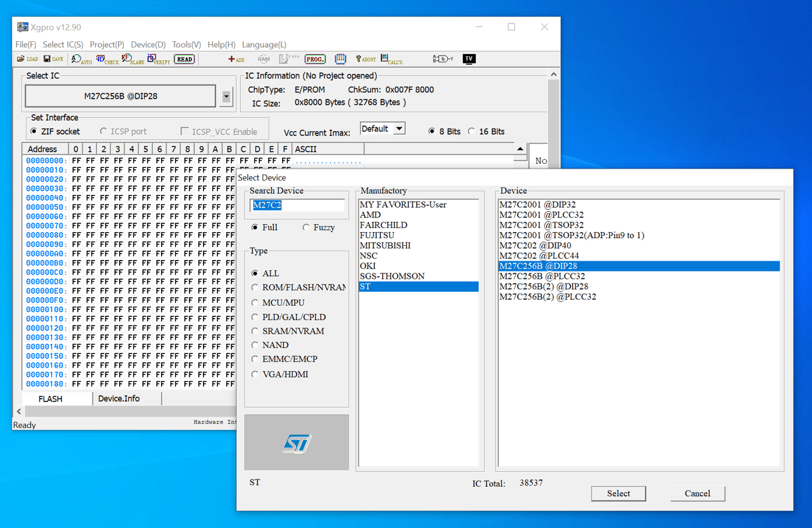Open the Project(P) menu

pyautogui.click(x=107, y=45)
